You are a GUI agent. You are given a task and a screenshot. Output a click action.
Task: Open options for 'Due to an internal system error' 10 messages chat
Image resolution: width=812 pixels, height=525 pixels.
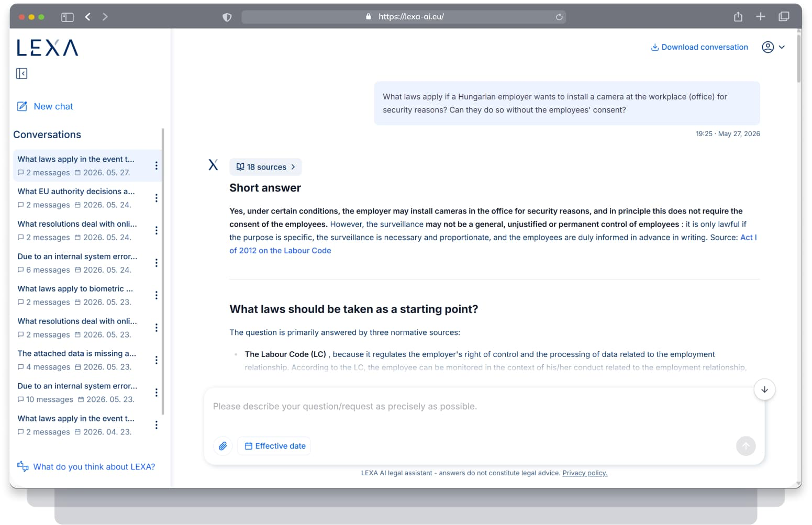156,393
